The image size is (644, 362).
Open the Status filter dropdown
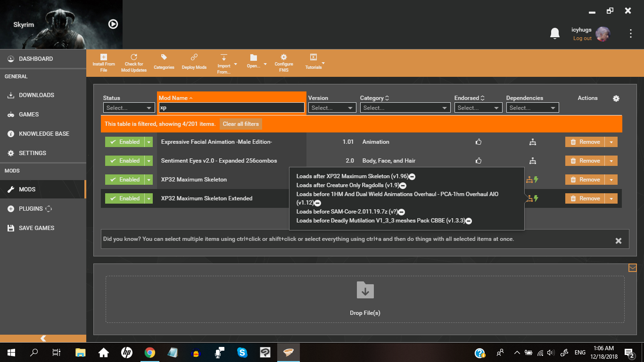129,108
